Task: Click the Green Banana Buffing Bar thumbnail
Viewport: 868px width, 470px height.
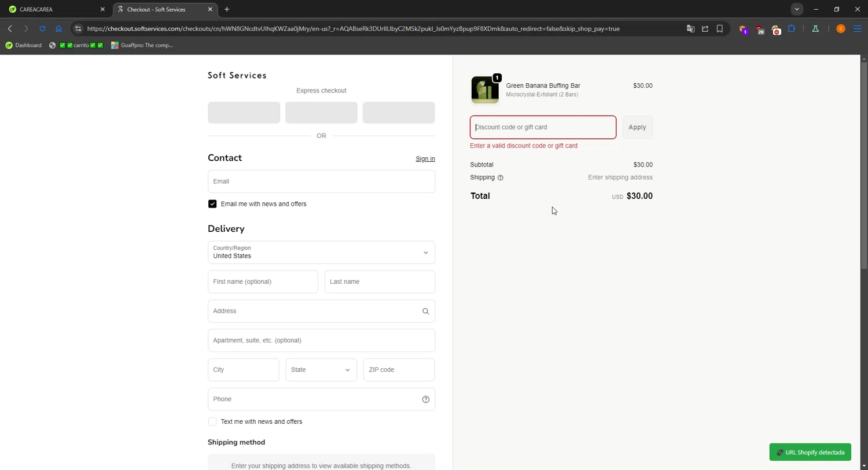Action: pos(485,90)
